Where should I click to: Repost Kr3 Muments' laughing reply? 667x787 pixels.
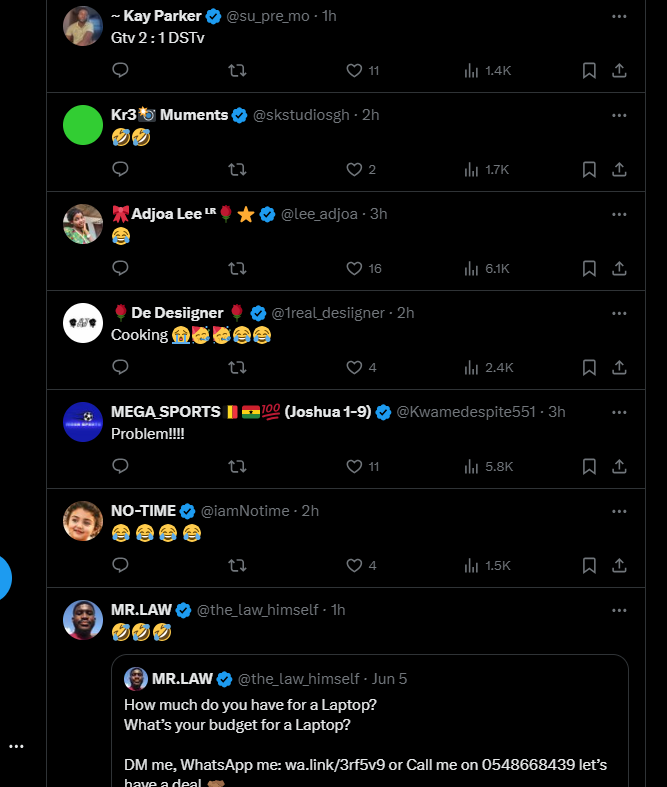tap(237, 170)
